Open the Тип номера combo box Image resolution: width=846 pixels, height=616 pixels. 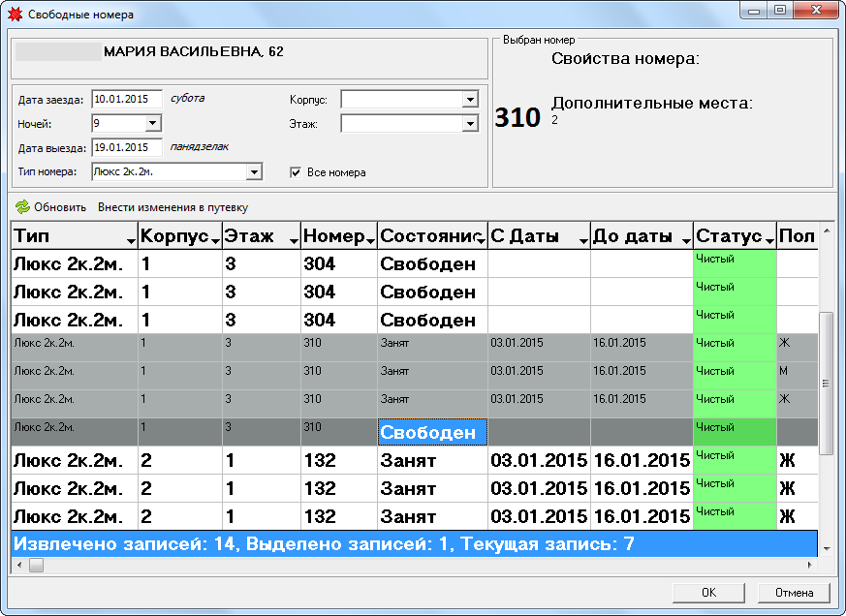click(253, 172)
